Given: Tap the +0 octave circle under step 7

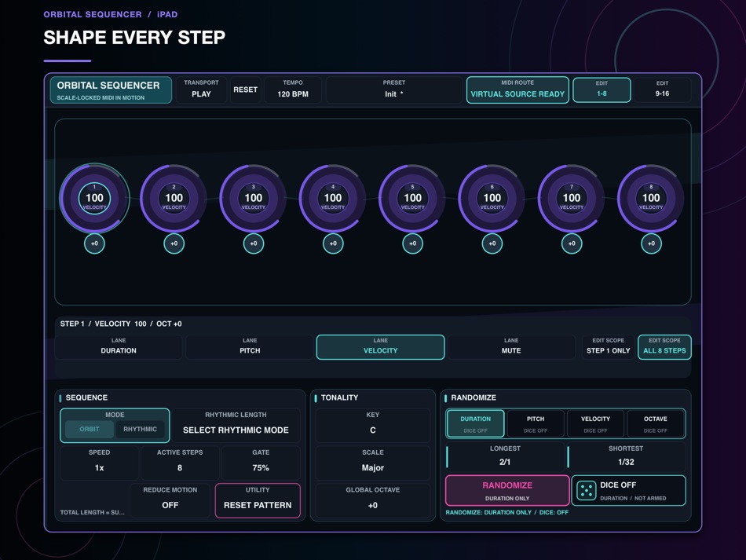Looking at the screenshot, I should [x=572, y=243].
